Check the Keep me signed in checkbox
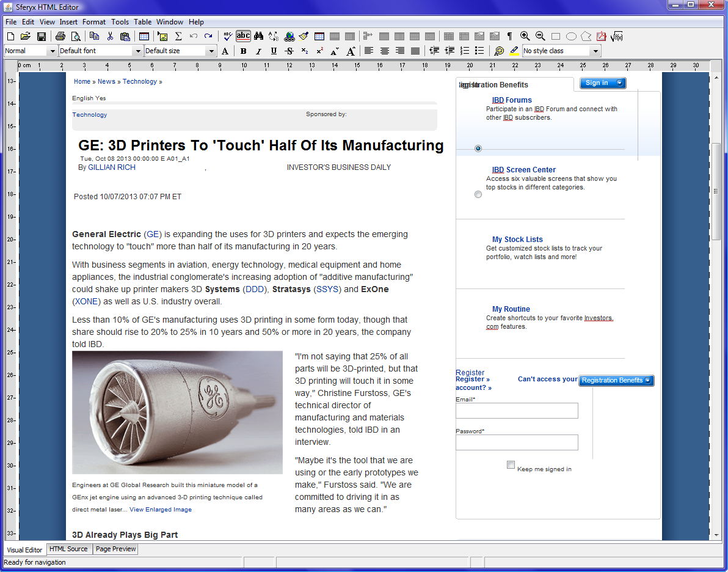The height and width of the screenshot is (572, 728). coord(511,464)
